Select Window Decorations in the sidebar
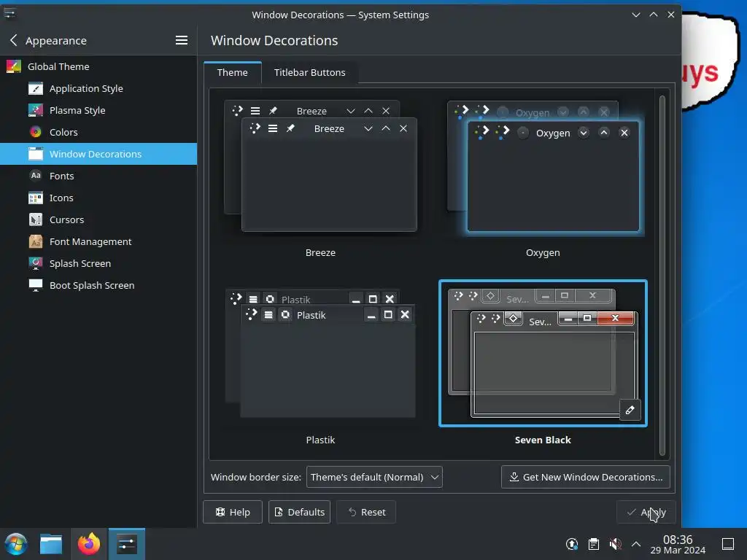 pos(98,155)
